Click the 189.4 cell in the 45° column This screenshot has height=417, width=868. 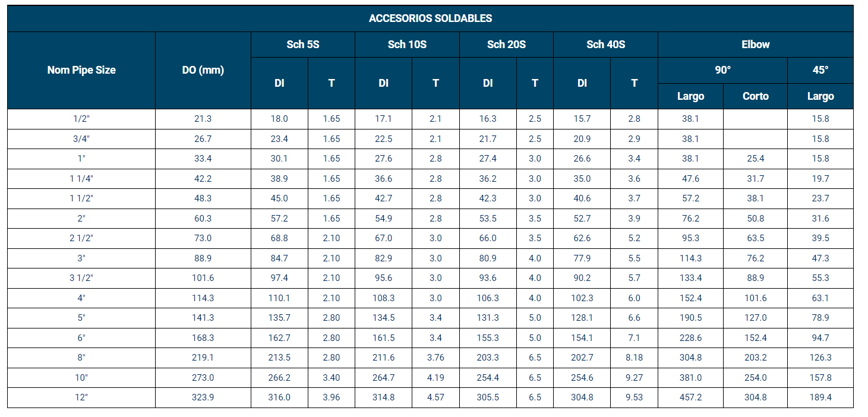(820, 397)
